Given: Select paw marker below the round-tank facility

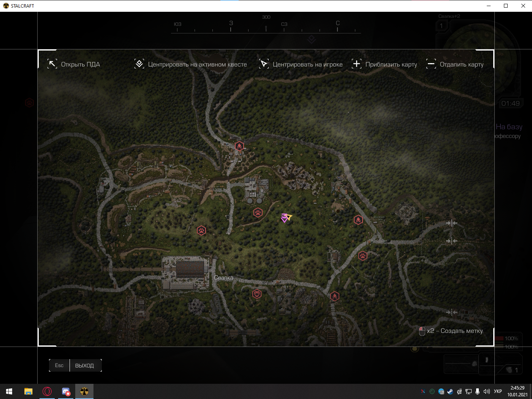Looking at the screenshot, I should tap(258, 212).
